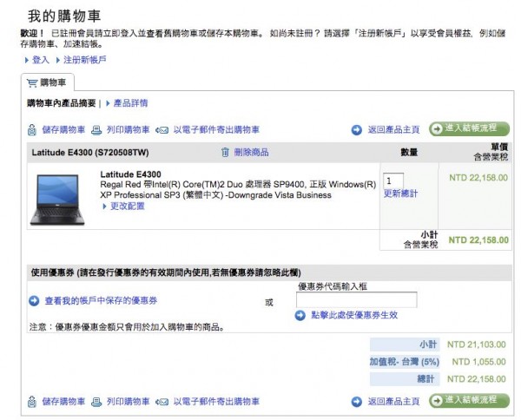Click the cart icon on the 購物車 tab
Image resolution: width=521 pixels, height=420 pixels.
[32, 83]
